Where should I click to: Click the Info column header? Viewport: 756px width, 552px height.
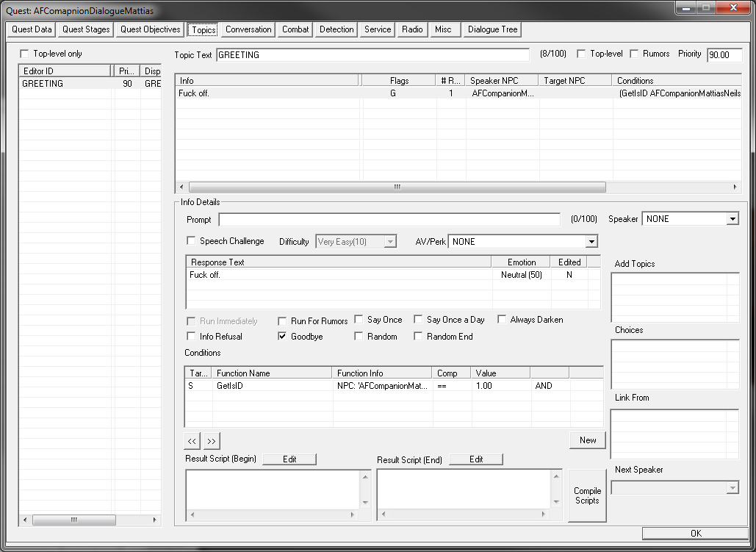click(x=267, y=81)
